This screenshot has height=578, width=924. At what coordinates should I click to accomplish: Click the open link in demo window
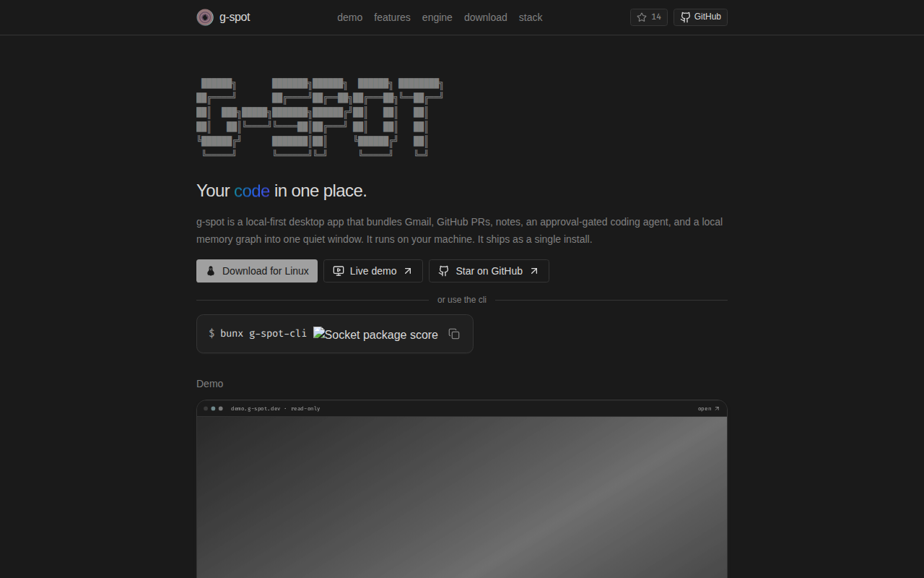tap(709, 409)
